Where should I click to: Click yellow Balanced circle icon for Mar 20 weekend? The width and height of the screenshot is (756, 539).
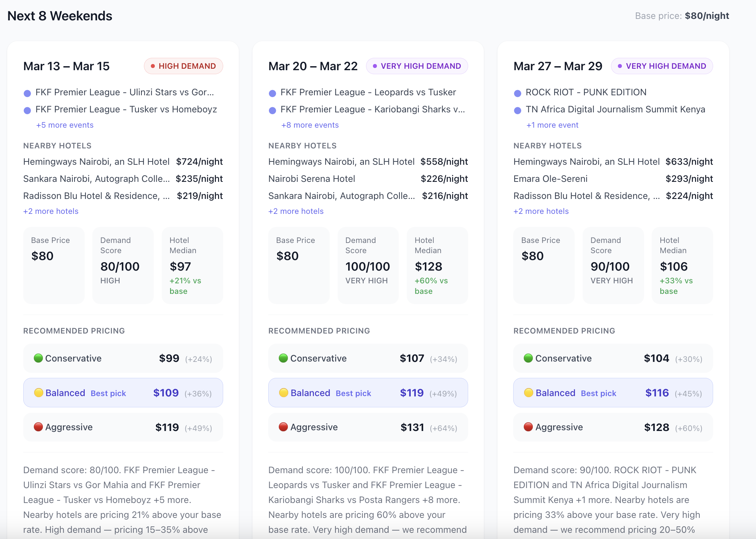pos(283,393)
